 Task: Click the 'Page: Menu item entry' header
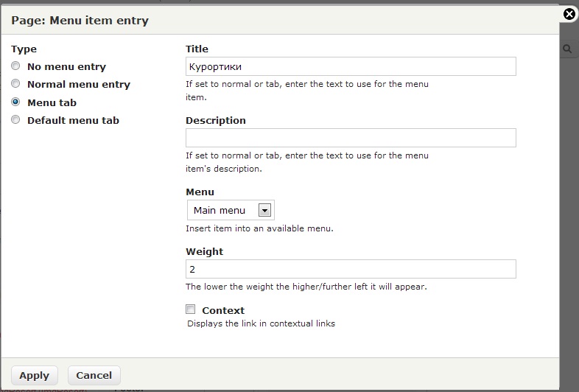[x=80, y=21]
